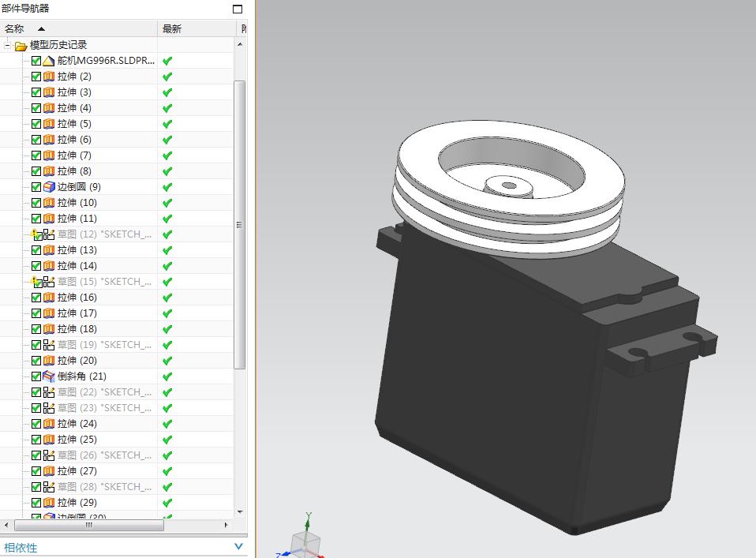
Task: Toggle the 名称 column sort arrow
Action: (42, 29)
